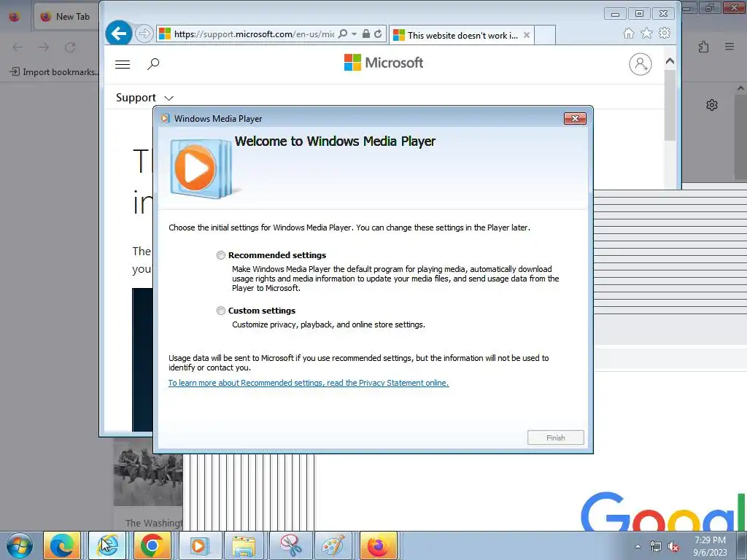Minimize the Internet Explorer window
Viewport: 747px width, 560px height.
click(x=615, y=14)
